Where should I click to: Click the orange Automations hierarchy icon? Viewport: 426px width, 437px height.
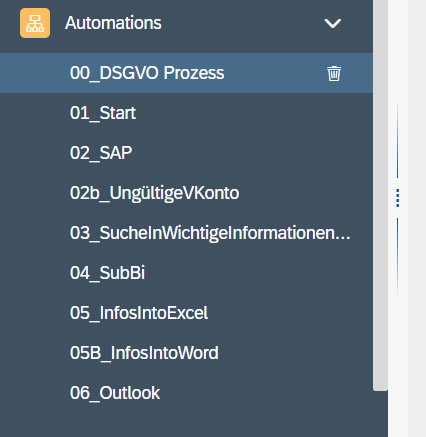(x=35, y=23)
